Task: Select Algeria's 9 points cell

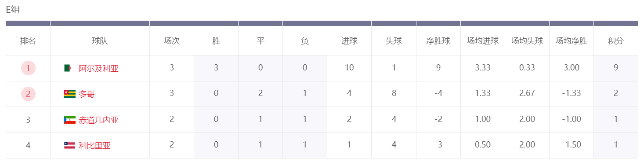Action: tap(616, 68)
